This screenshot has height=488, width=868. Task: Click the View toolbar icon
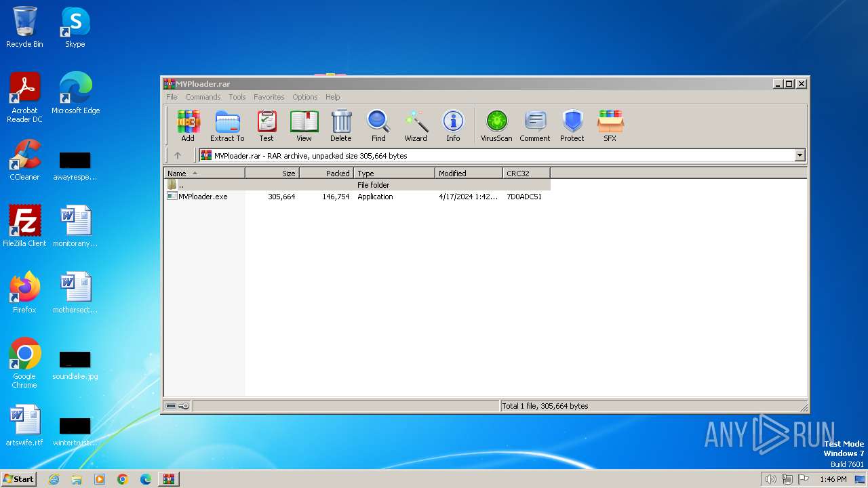[x=304, y=126]
